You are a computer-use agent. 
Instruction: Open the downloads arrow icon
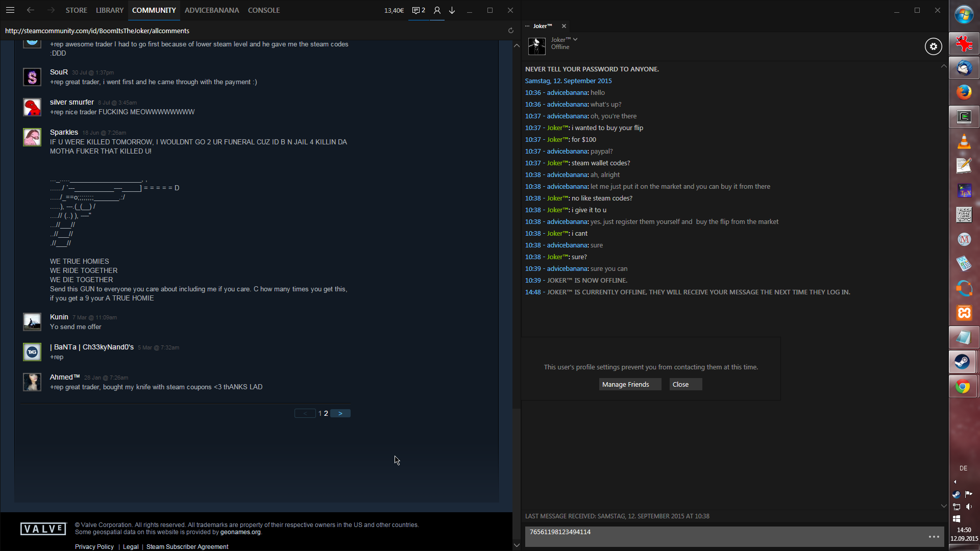452,10
